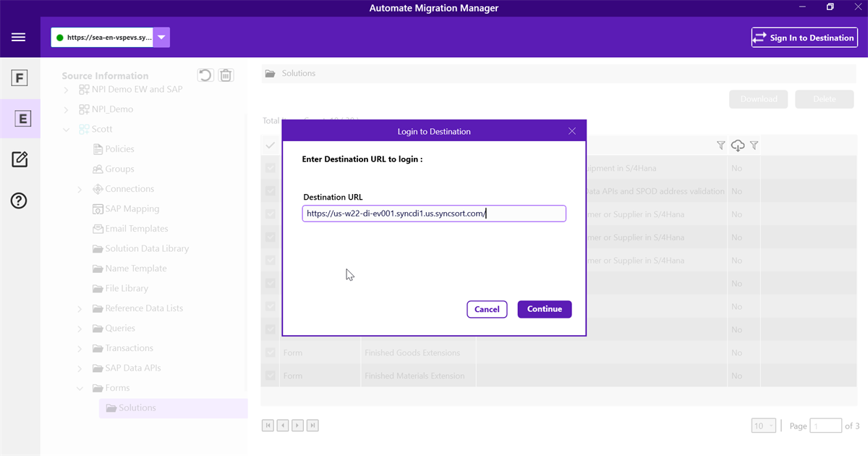Toggle checkbox for Finished Goods Extensions row

tap(271, 352)
